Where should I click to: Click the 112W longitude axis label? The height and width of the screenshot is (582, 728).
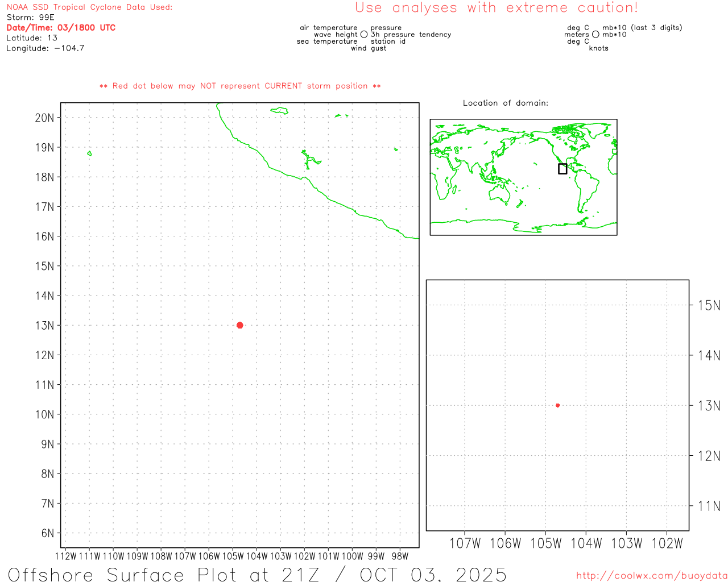[65, 556]
